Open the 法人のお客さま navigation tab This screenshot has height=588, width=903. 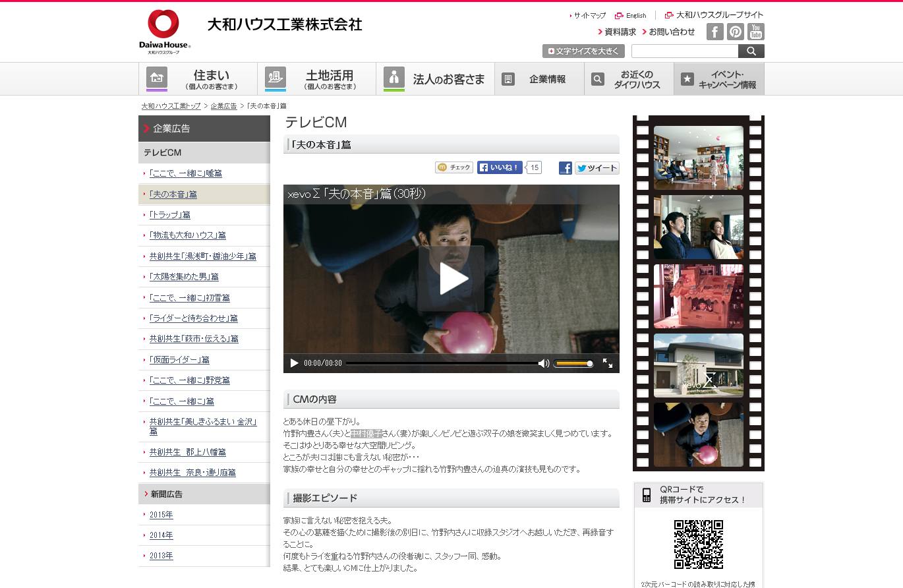(x=435, y=79)
